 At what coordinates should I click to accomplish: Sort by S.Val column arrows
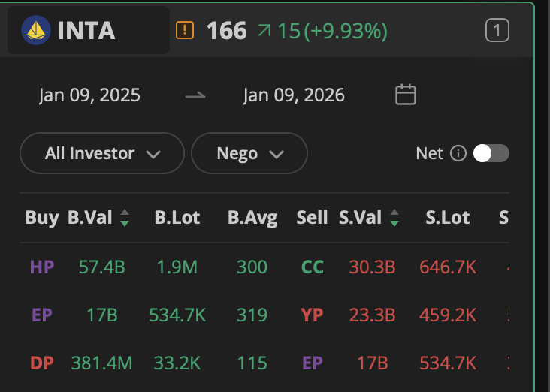(x=394, y=218)
